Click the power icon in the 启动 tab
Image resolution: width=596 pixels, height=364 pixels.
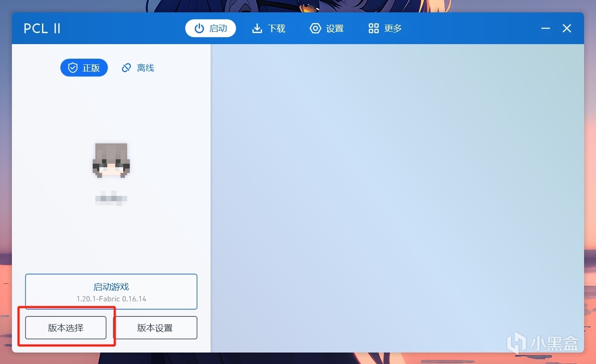point(199,28)
